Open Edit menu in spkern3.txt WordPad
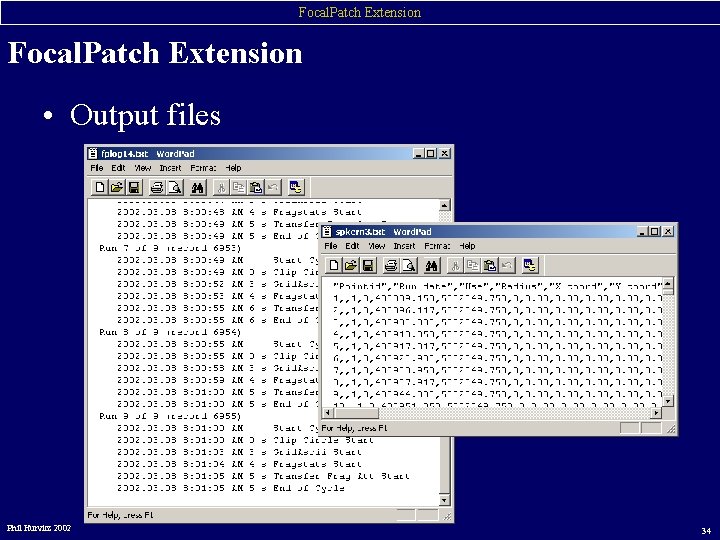720x540 pixels. (352, 246)
